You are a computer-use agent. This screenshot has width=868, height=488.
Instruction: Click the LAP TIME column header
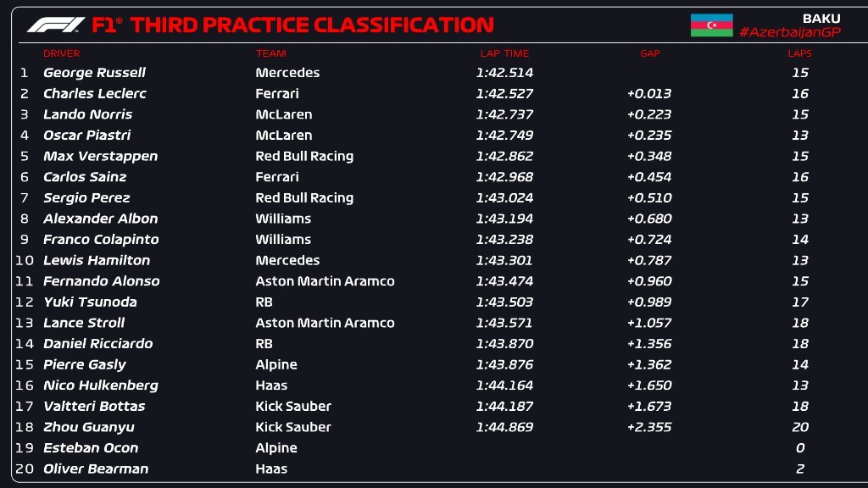click(x=504, y=53)
